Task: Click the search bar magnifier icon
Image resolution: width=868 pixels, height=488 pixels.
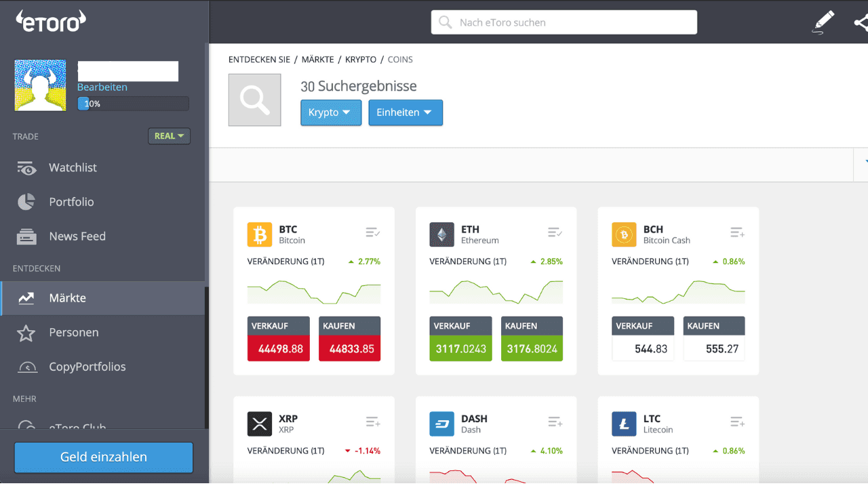Action: tap(446, 22)
